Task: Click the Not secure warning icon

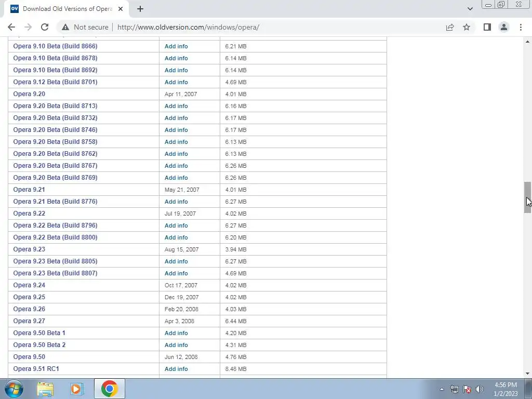Action: pos(65,27)
